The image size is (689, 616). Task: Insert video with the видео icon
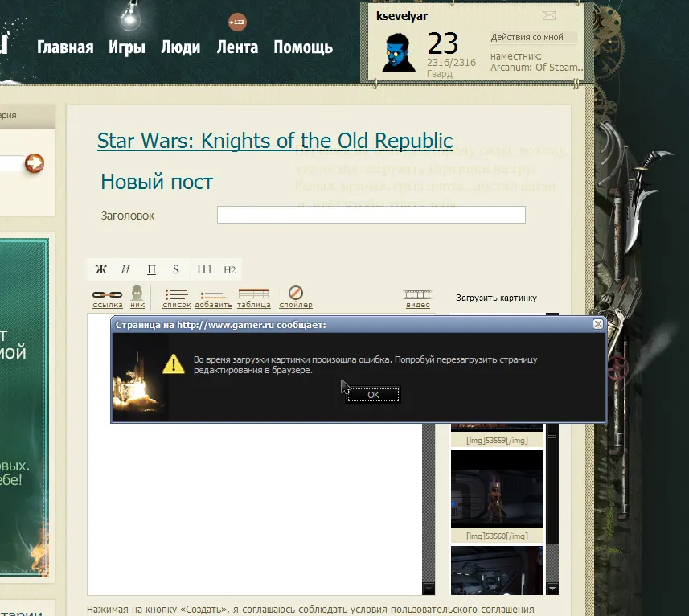click(x=417, y=299)
